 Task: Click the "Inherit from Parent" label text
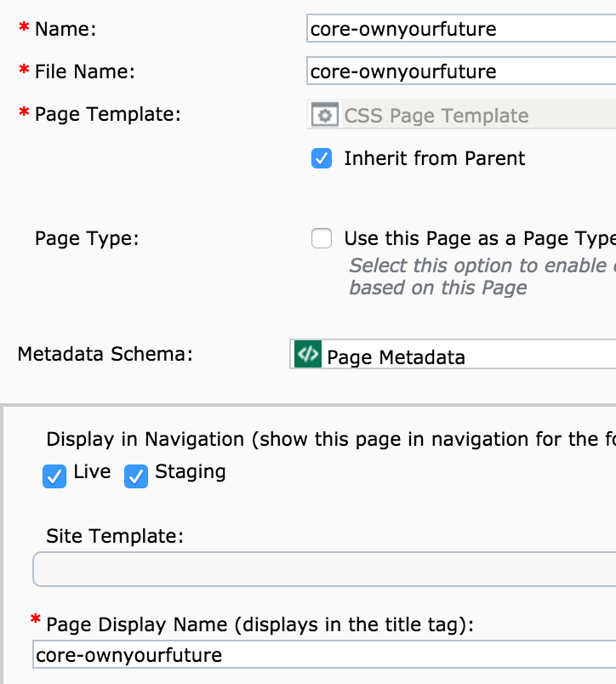434,158
